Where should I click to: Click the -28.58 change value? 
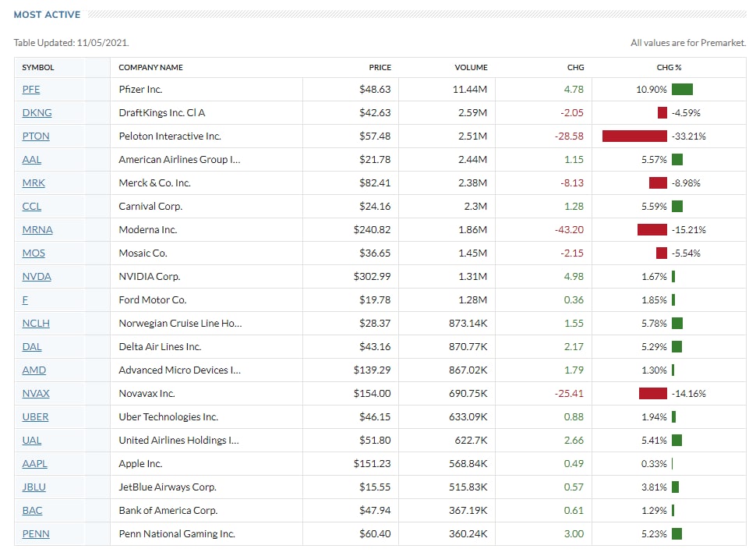coord(569,136)
